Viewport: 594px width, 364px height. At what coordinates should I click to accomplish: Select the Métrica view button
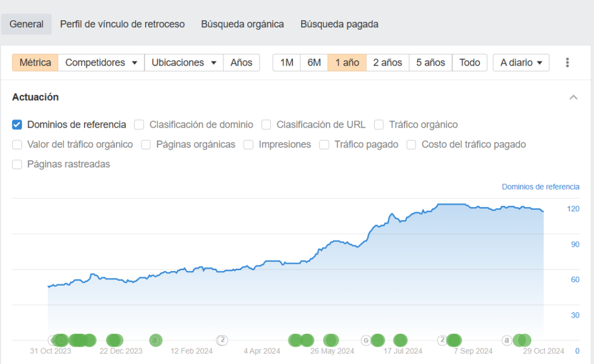click(x=35, y=63)
